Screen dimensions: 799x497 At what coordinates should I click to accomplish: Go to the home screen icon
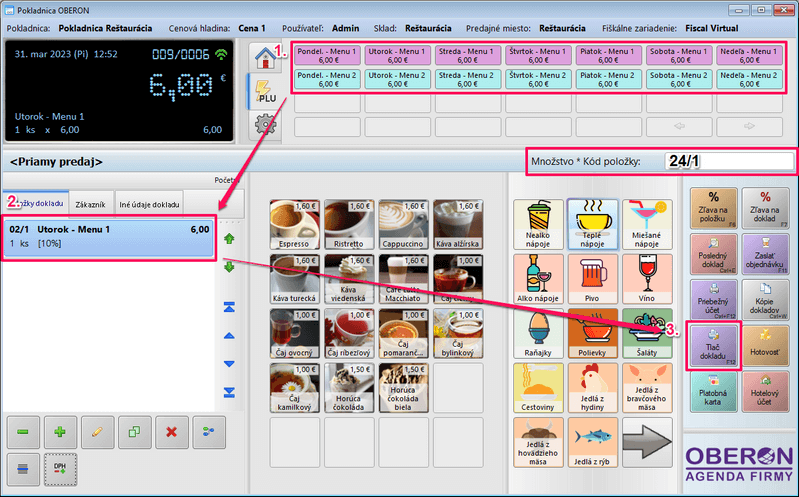(264, 57)
